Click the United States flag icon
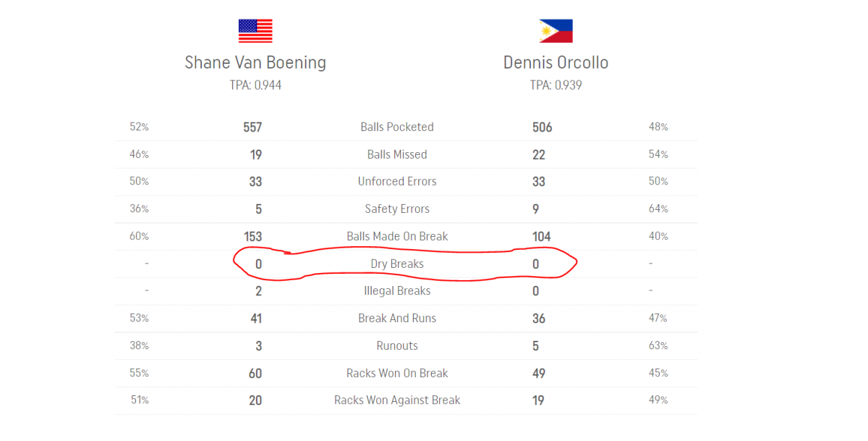This screenshot has width=868, height=441. (x=255, y=31)
